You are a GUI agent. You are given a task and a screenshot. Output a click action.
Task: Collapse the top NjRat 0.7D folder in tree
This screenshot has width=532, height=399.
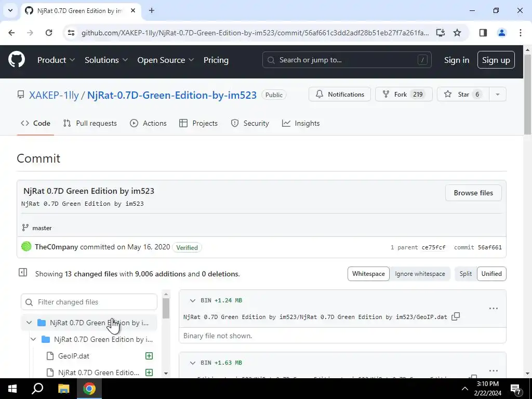point(29,323)
